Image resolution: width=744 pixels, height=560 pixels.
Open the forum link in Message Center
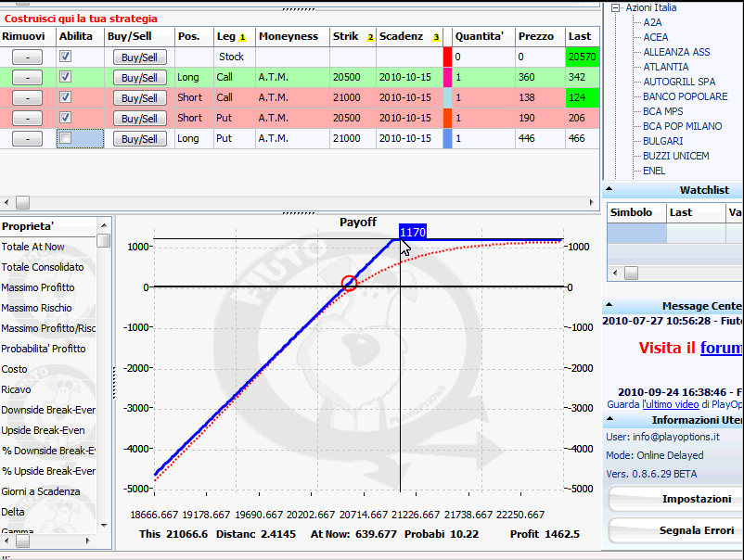tap(721, 348)
